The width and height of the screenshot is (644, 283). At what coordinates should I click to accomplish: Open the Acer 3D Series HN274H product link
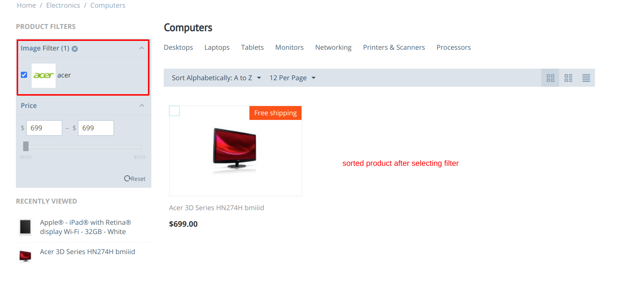[x=217, y=208]
